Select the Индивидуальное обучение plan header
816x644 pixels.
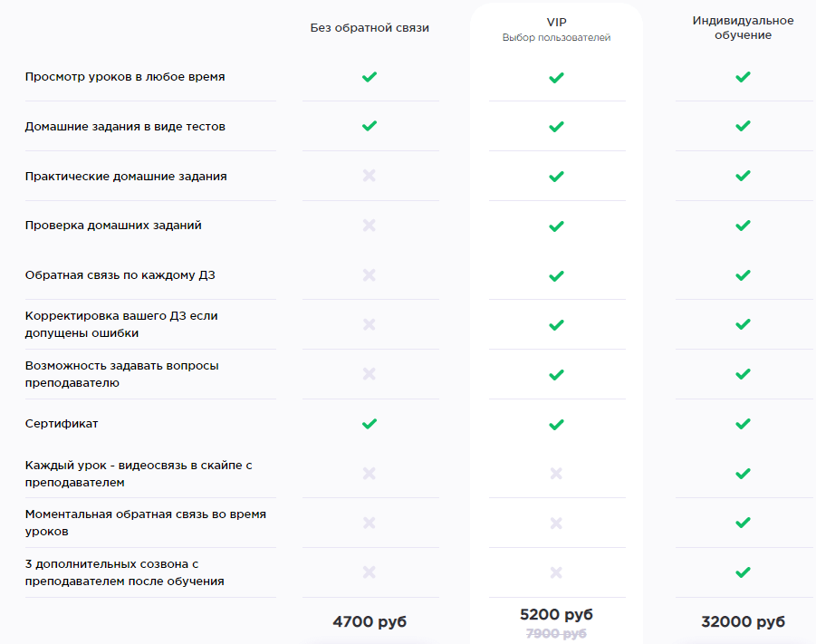(744, 27)
